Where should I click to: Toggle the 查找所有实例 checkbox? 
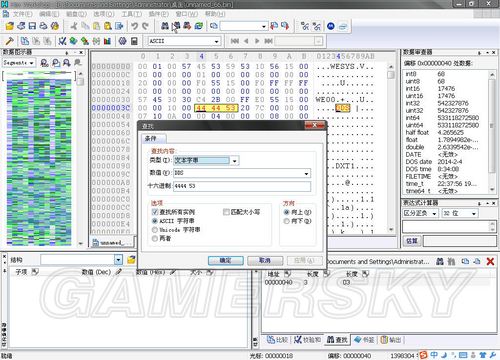coord(155,212)
